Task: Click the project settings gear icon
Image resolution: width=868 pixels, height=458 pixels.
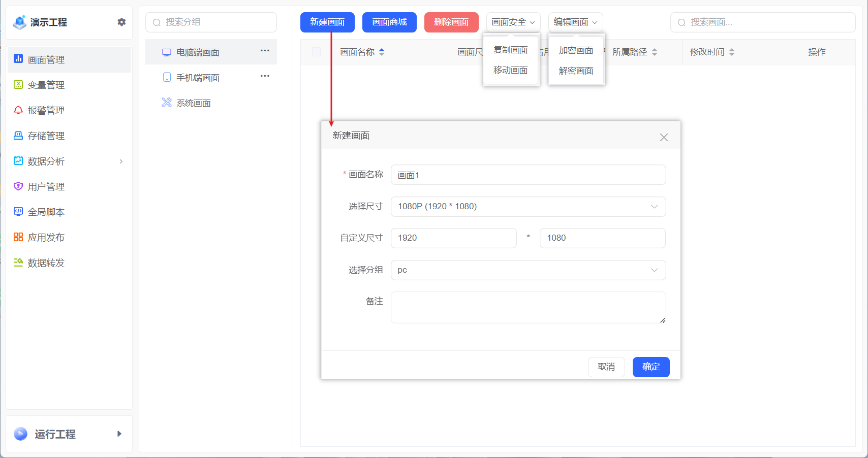Action: click(x=121, y=22)
